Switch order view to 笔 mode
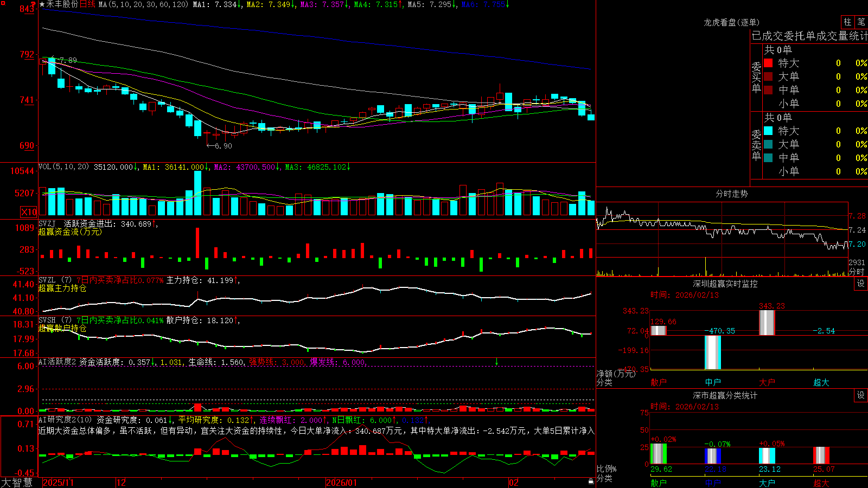 tap(861, 22)
